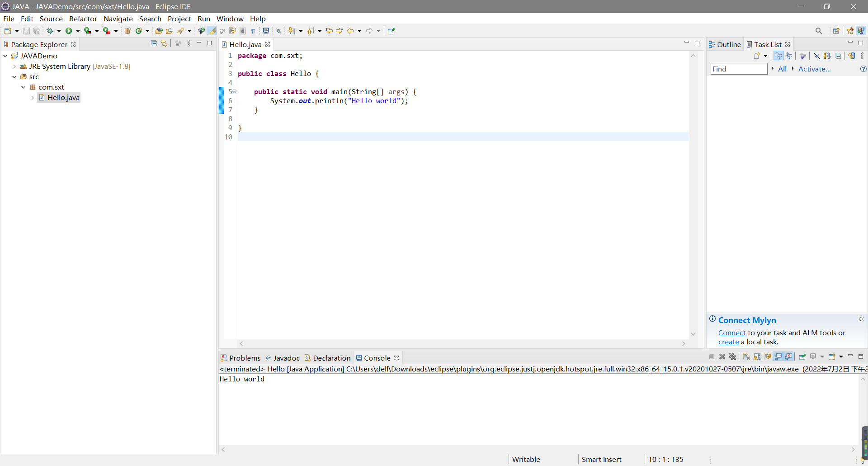Click Clear Console icon
The width and height of the screenshot is (868, 466).
pyautogui.click(x=747, y=357)
